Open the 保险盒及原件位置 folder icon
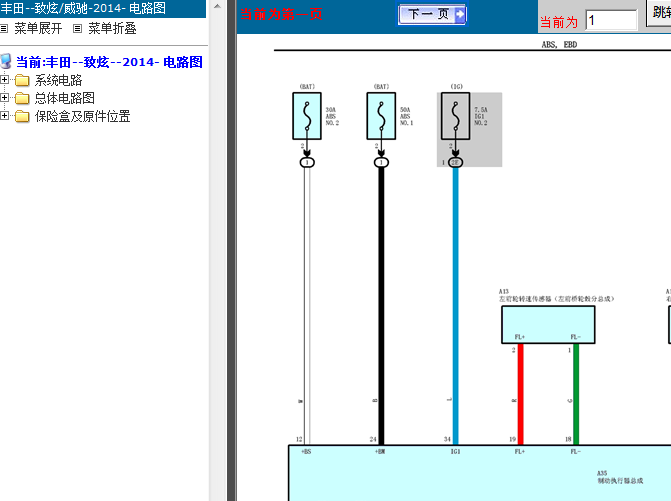The width and height of the screenshot is (671, 501). click(22, 116)
